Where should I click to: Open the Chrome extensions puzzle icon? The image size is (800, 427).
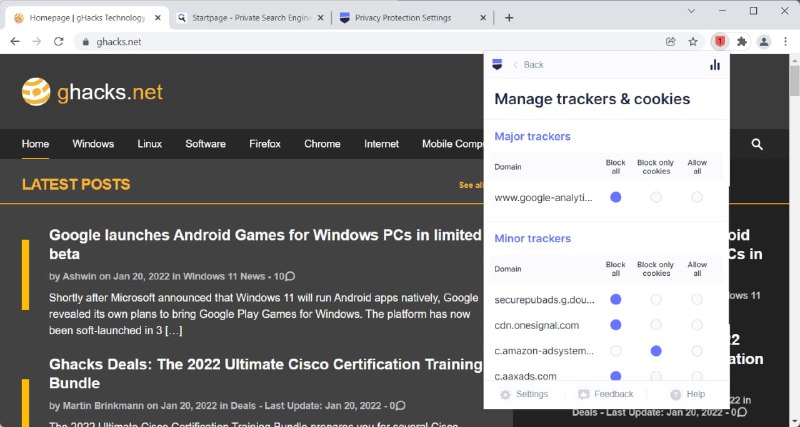coord(742,42)
